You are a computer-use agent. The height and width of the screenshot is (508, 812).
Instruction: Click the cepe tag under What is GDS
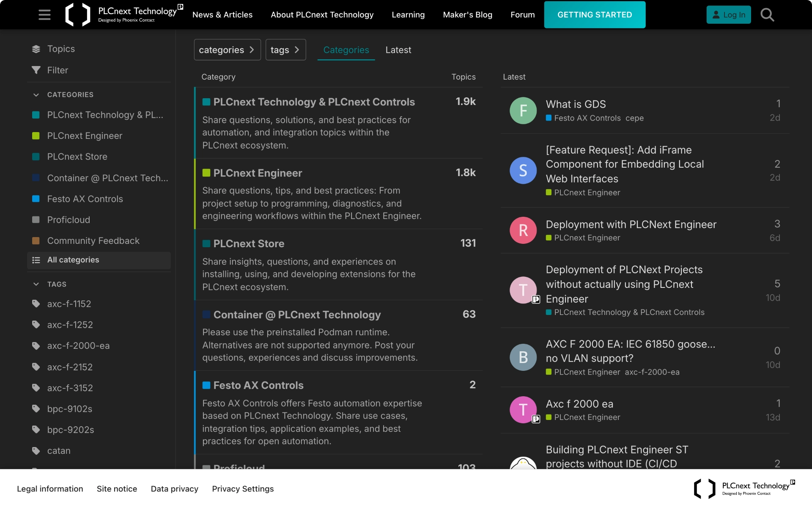click(634, 118)
